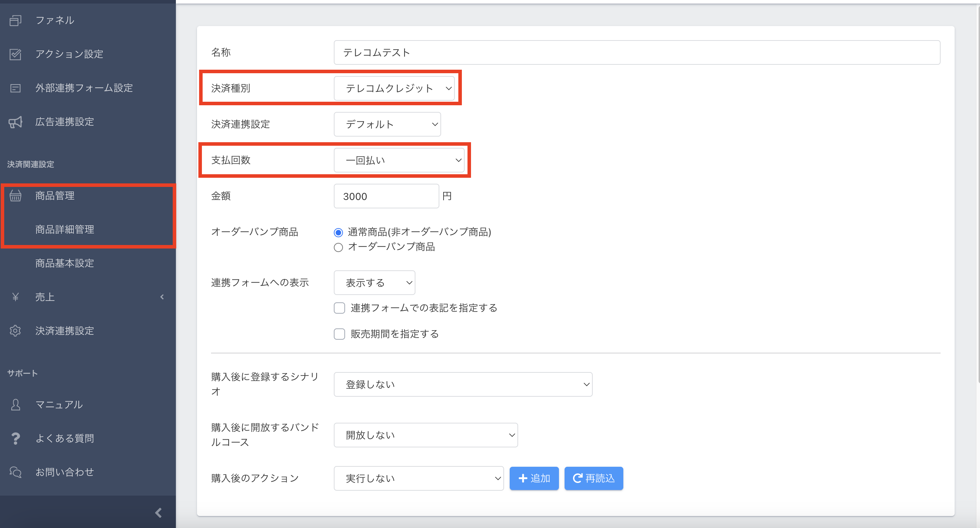
Task: Open 商品詳細管理 in the sidebar
Action: pos(65,230)
